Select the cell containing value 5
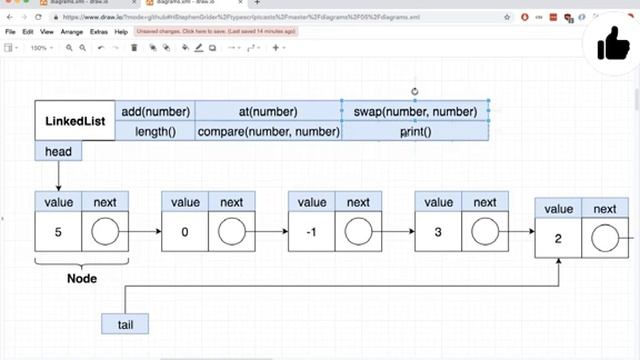Screen dimensions: 640x360 point(58,231)
